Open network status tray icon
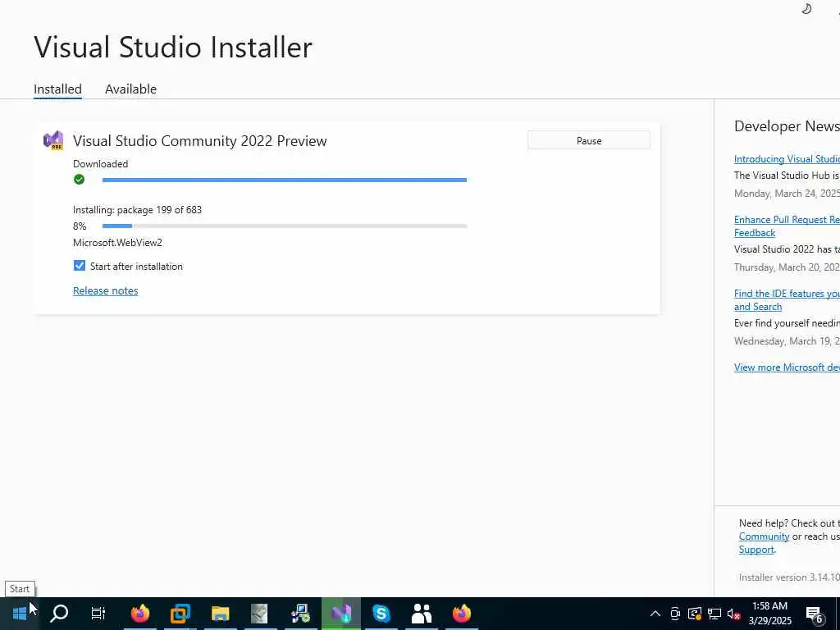The height and width of the screenshot is (630, 840). point(714,614)
